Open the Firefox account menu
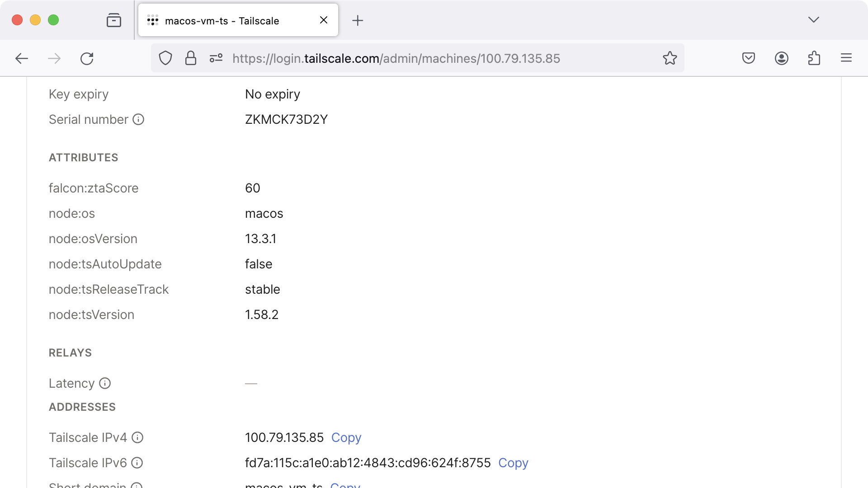The image size is (868, 488). (x=782, y=58)
